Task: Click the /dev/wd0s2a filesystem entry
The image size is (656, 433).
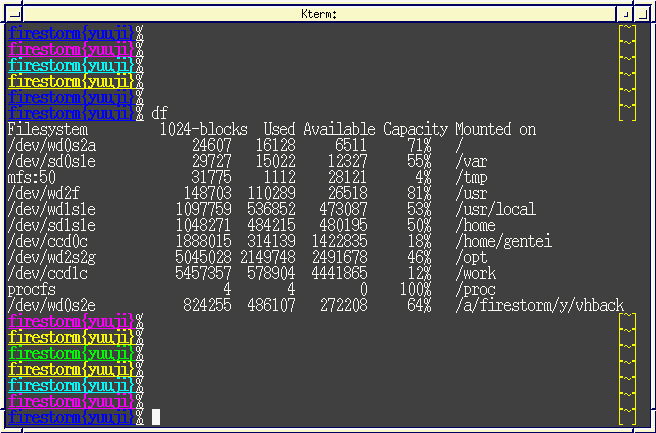Action: pyautogui.click(x=51, y=146)
